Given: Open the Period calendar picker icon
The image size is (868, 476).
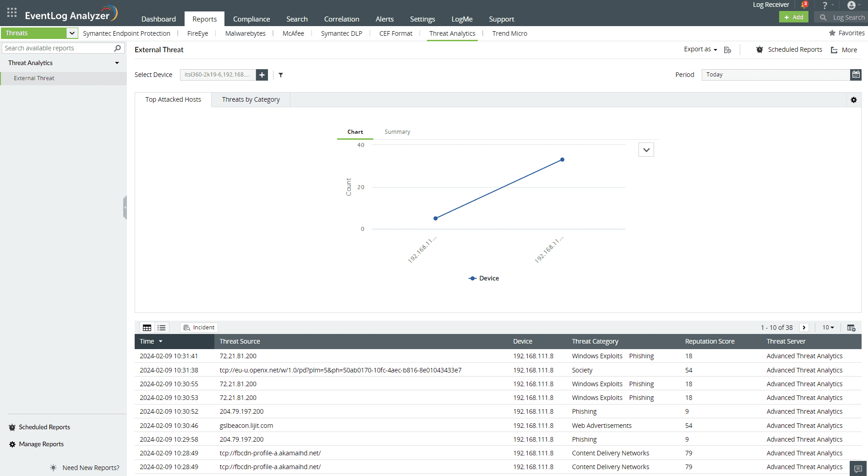Looking at the screenshot, I should (x=856, y=75).
